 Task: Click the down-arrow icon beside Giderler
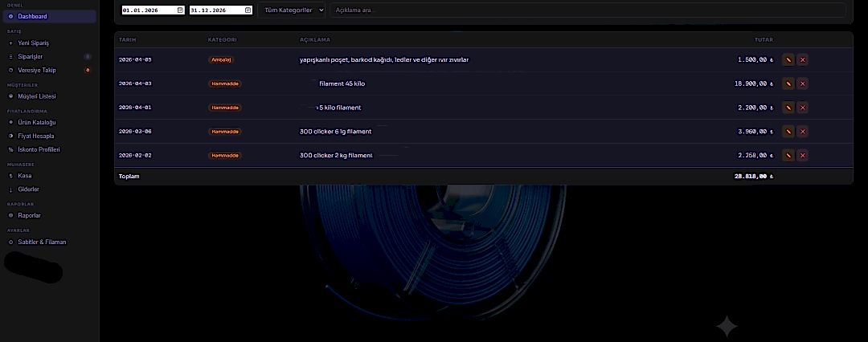click(x=10, y=189)
